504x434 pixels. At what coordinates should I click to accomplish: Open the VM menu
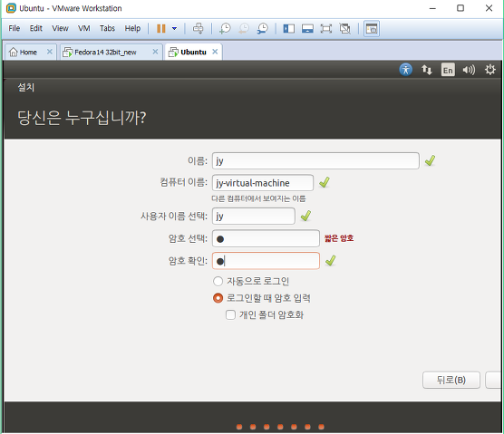(x=84, y=28)
